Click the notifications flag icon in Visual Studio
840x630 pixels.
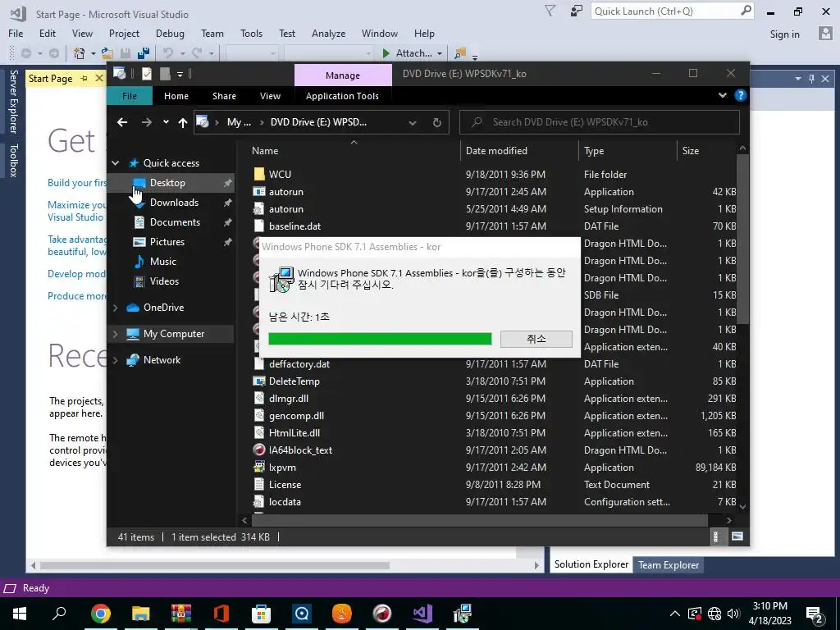(x=550, y=11)
